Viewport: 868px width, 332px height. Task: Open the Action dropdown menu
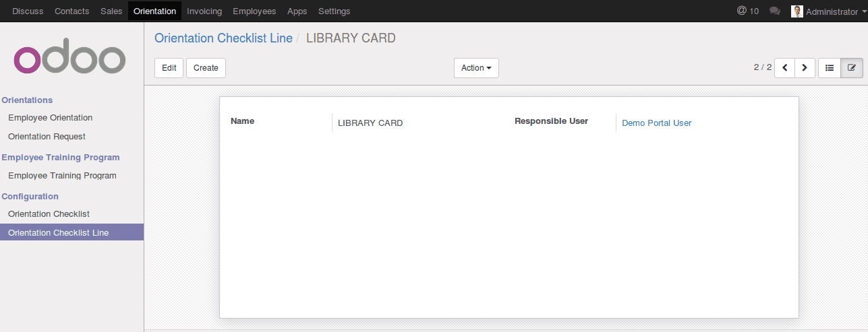click(x=476, y=68)
